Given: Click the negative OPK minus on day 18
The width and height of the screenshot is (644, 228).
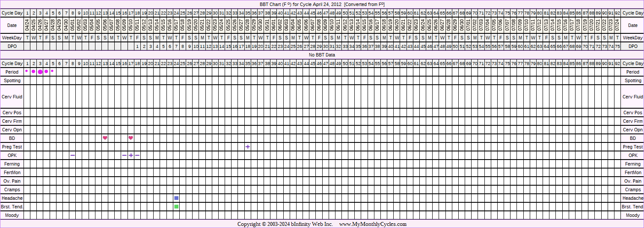Looking at the screenshot, I should point(137,155).
